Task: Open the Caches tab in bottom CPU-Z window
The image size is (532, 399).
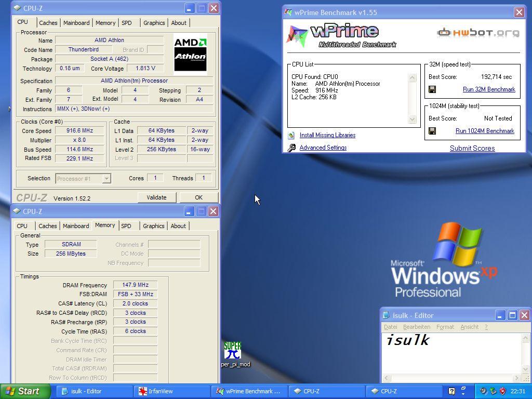Action: pyautogui.click(x=47, y=226)
